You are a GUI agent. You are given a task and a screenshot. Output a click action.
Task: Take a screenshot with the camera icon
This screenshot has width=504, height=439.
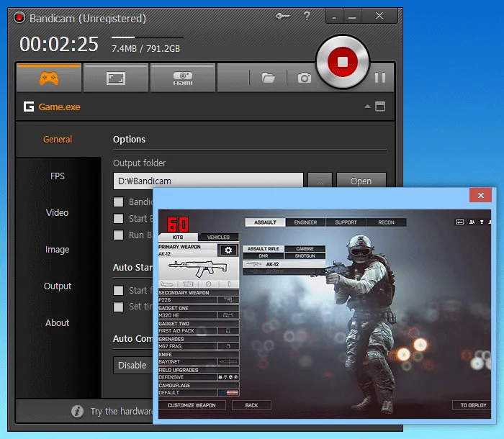(x=305, y=78)
